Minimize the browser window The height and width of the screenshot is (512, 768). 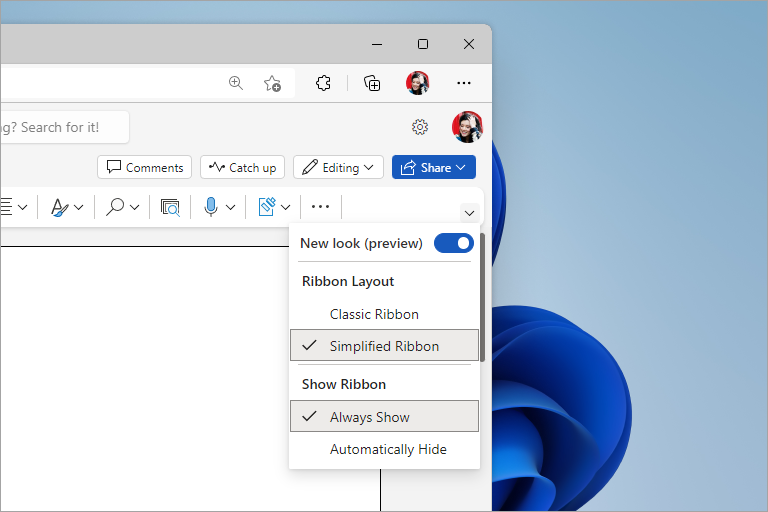coord(377,44)
